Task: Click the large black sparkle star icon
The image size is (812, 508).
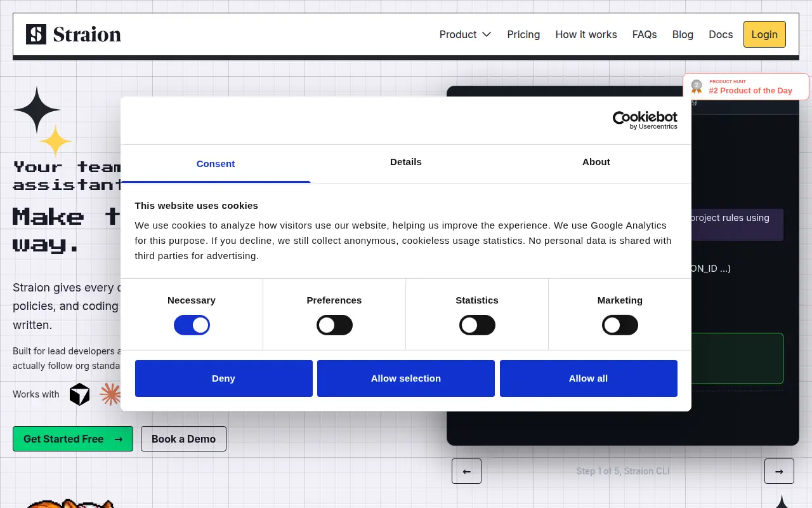Action: pyautogui.click(x=37, y=110)
